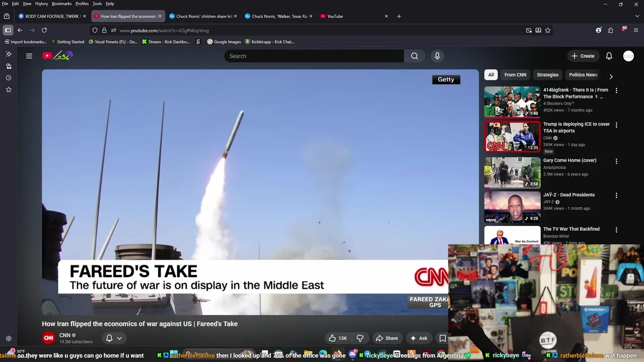644x362 pixels.
Task: Open the History menu
Action: 42,4
